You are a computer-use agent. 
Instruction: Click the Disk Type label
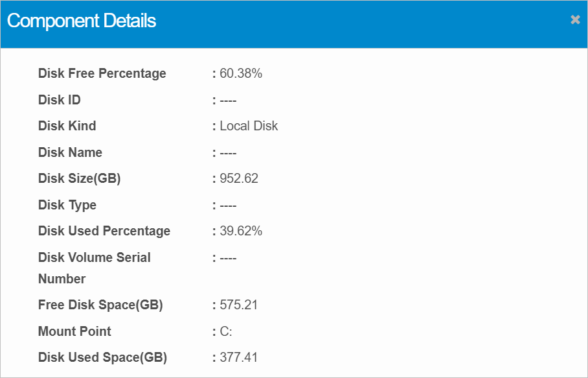pos(67,205)
